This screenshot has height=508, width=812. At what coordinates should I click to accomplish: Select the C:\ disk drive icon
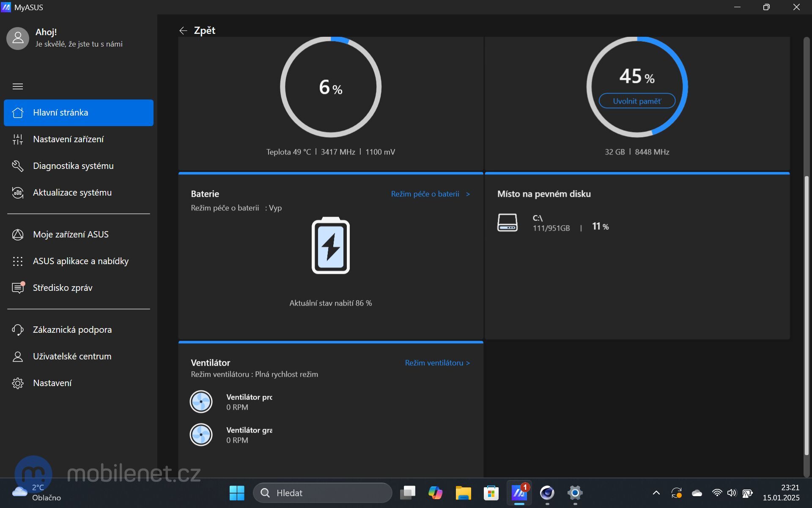click(x=507, y=222)
